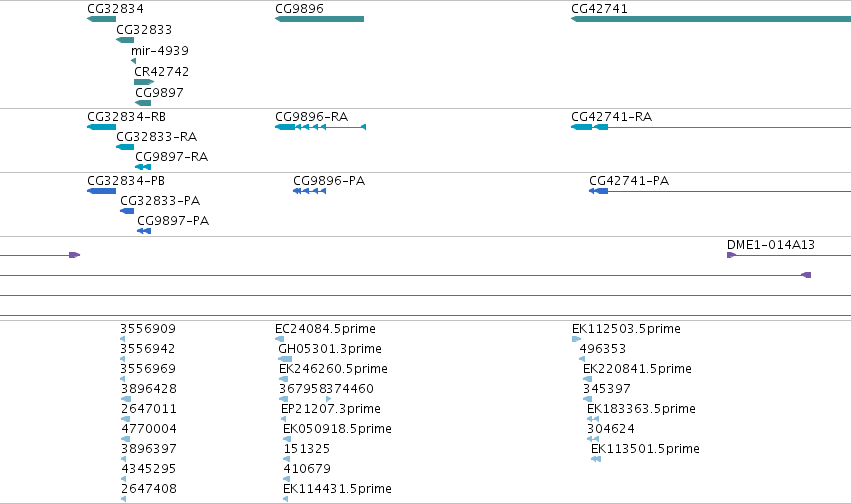The image size is (851, 504).
Task: Click the EK113501.5prime EST label
Action: pos(645,449)
